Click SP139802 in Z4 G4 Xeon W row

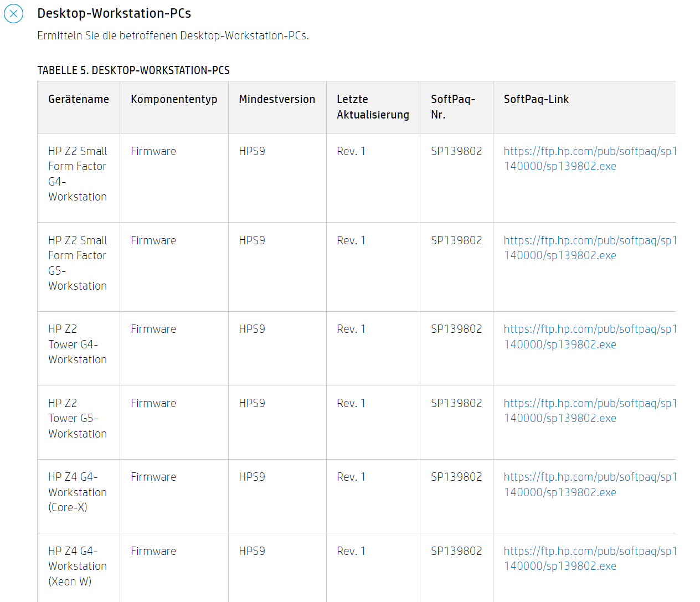pos(456,551)
